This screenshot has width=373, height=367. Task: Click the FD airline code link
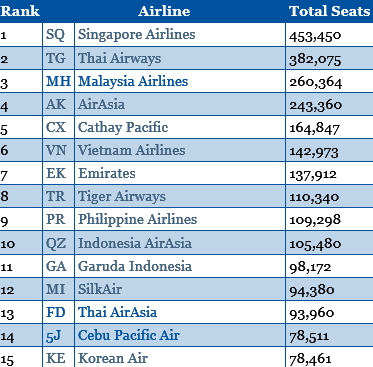coord(56,312)
